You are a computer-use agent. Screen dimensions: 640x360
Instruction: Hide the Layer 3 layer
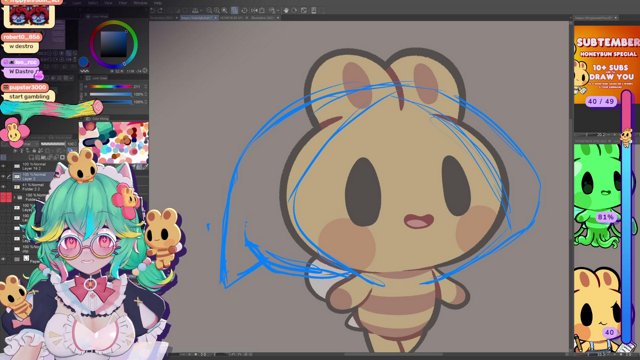point(3,176)
